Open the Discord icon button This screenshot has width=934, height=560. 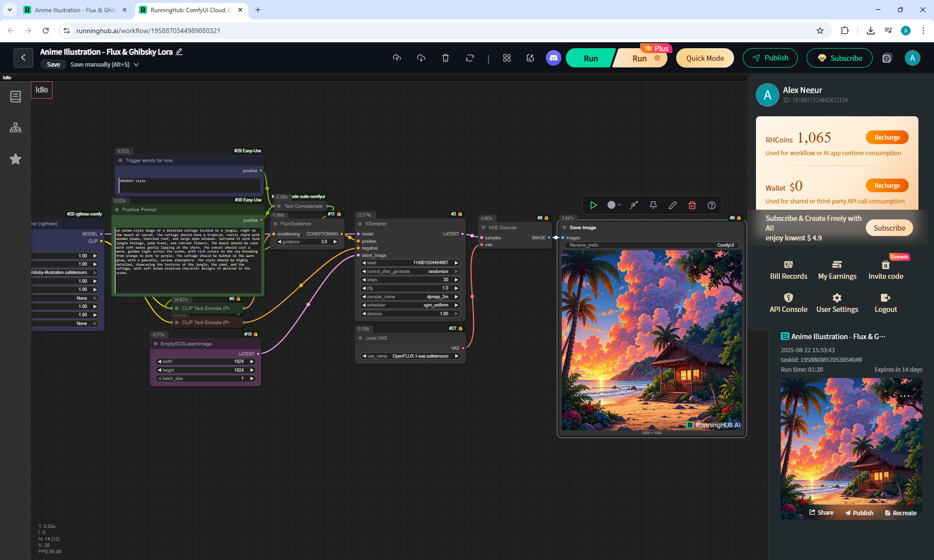[553, 58]
